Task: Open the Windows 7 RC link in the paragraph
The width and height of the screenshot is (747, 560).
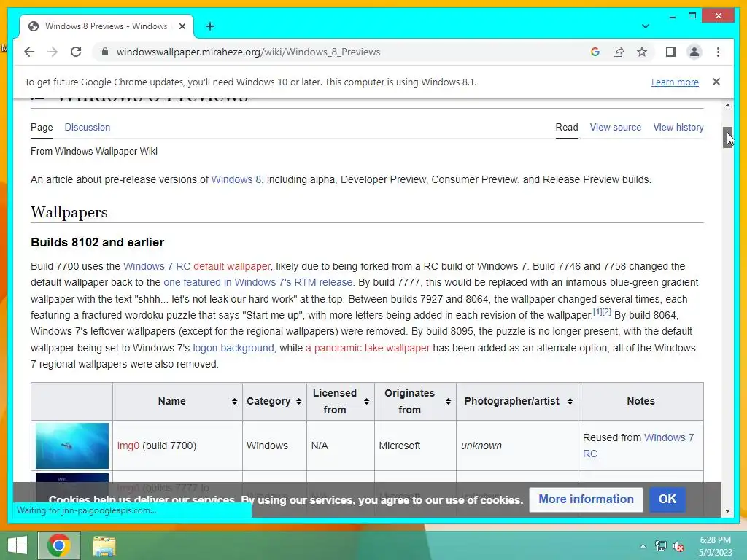Action: [157, 266]
